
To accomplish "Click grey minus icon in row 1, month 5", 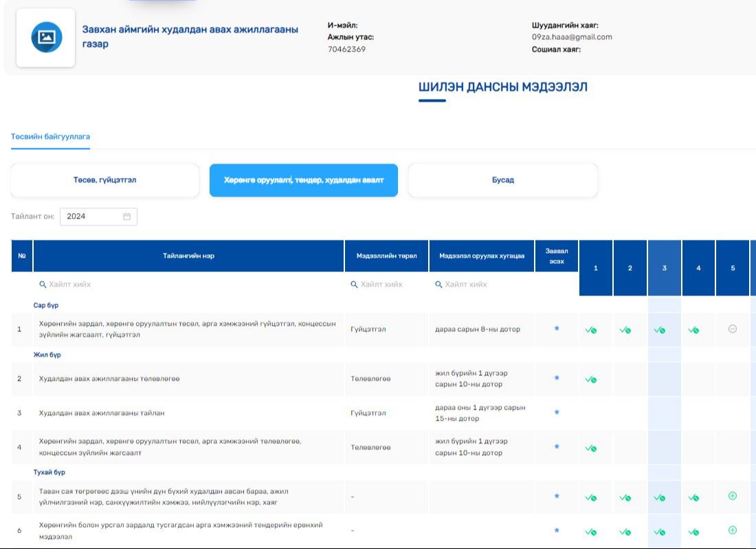I will (732, 329).
